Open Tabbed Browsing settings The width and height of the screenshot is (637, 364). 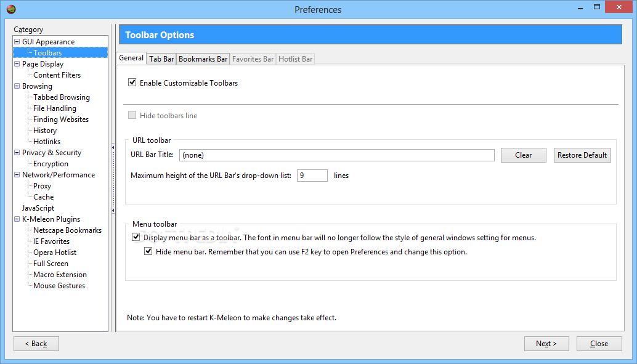62,97
